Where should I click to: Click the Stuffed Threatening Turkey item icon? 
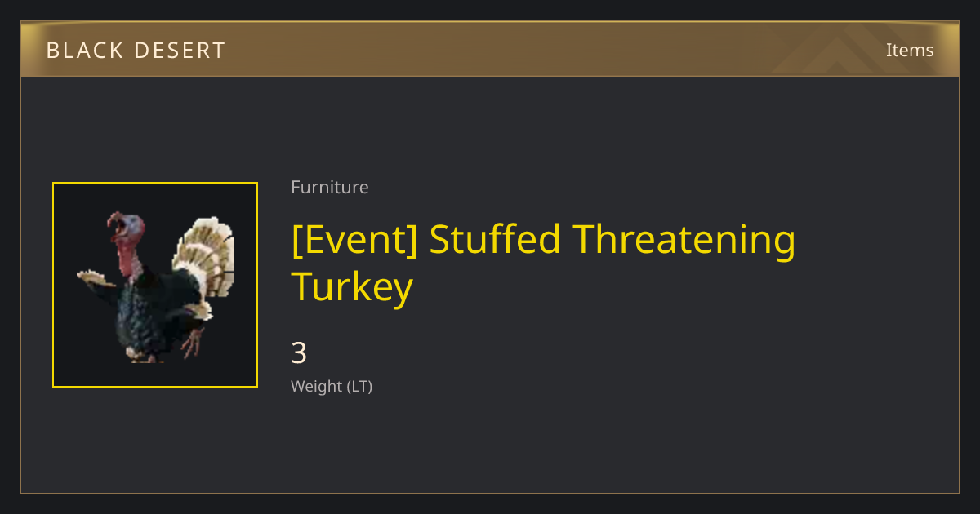click(155, 285)
